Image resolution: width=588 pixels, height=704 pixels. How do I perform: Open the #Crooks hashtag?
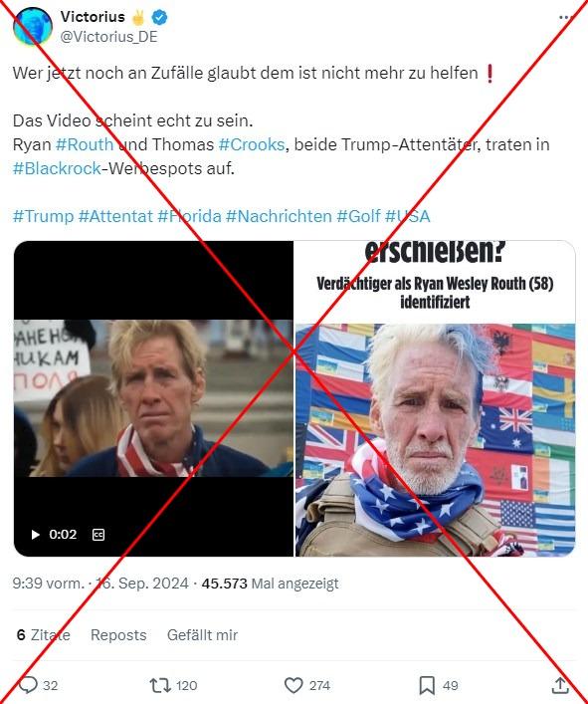click(x=252, y=144)
